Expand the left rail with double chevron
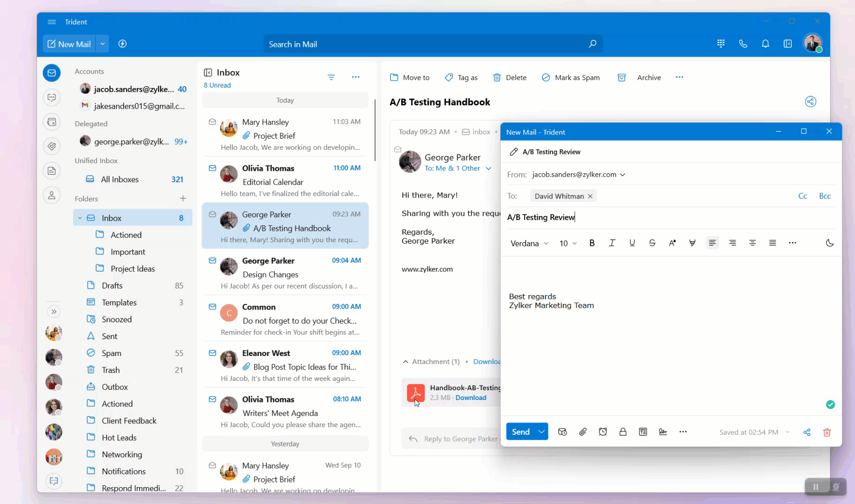Image resolution: width=855 pixels, height=504 pixels. click(54, 311)
